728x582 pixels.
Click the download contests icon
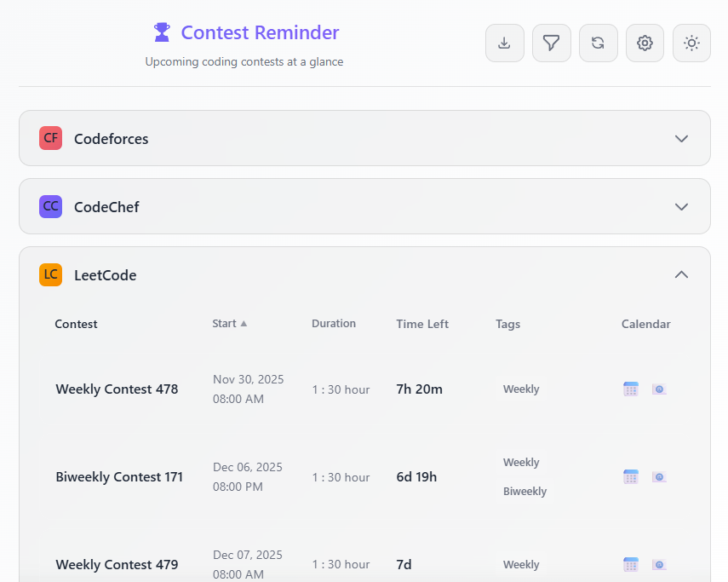(504, 43)
